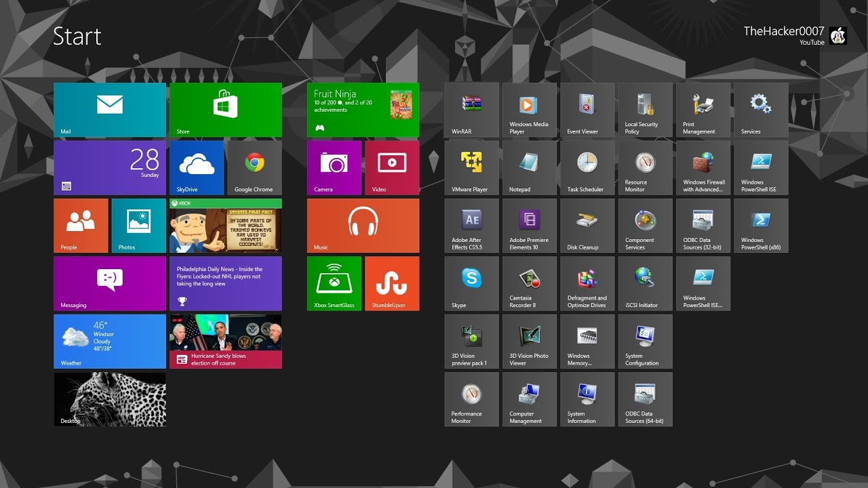Launch Adobe Premiere Elements 10 tile
Viewport: 868px width, 488px height.
point(530,226)
